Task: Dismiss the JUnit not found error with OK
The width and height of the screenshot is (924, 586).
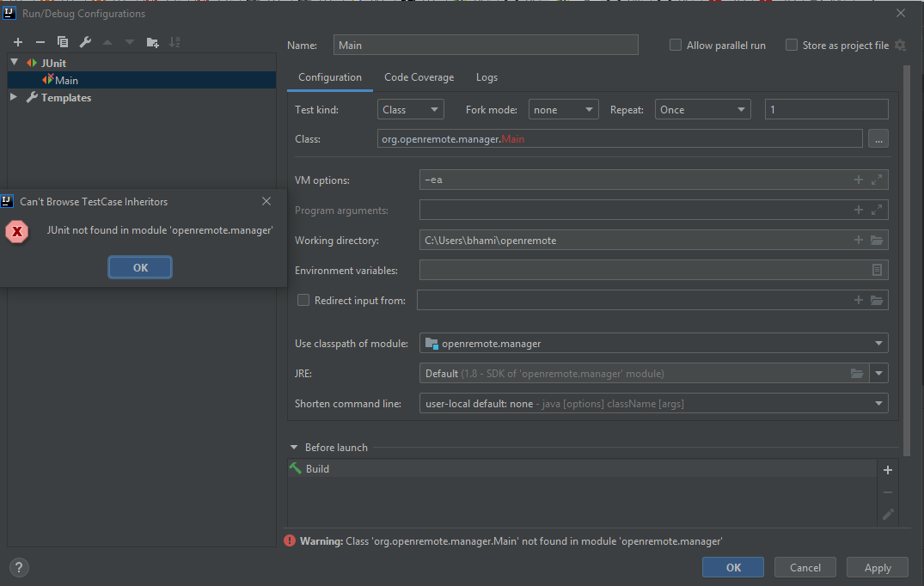Action: click(x=140, y=267)
